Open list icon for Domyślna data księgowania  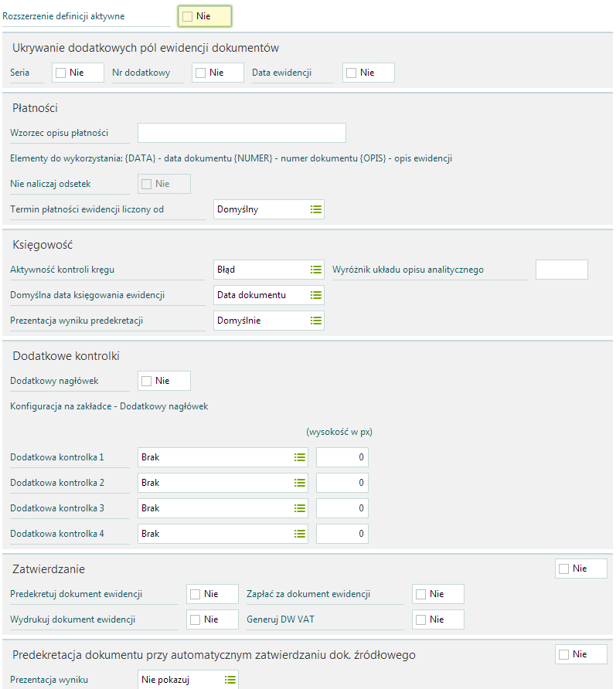pyautogui.click(x=315, y=295)
